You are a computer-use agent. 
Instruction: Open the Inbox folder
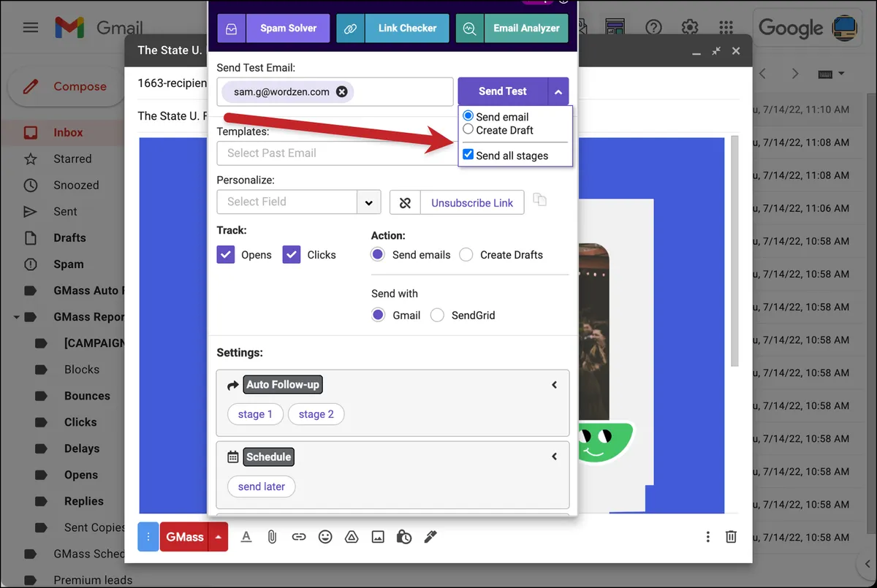(x=67, y=133)
